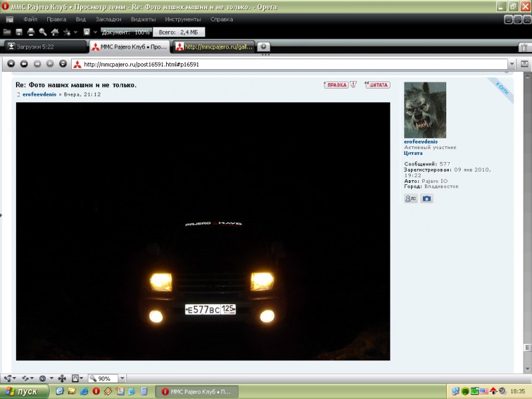Click the ЦИТАТА quote button
532x399 pixels.
pos(377,84)
